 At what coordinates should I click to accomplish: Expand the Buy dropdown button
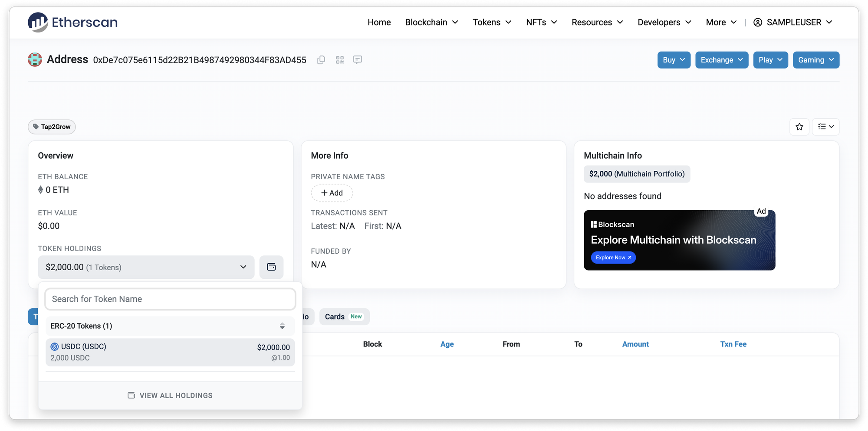(674, 60)
